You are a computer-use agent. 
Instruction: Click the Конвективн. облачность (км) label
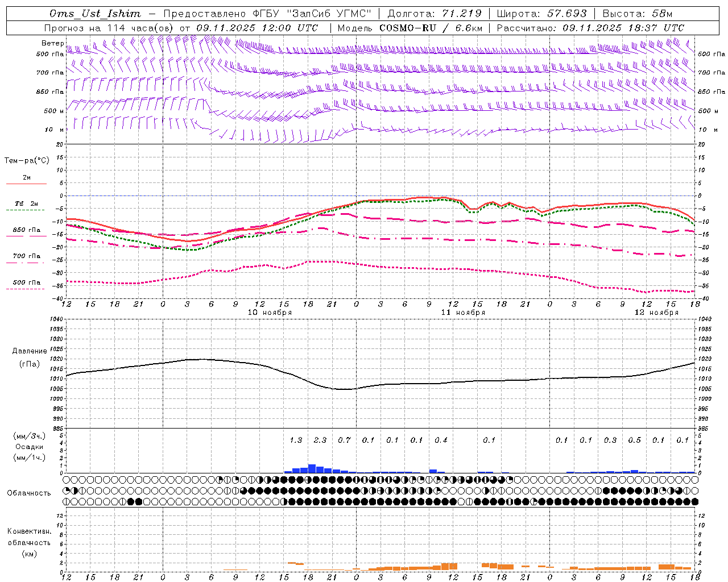pyautogui.click(x=29, y=542)
